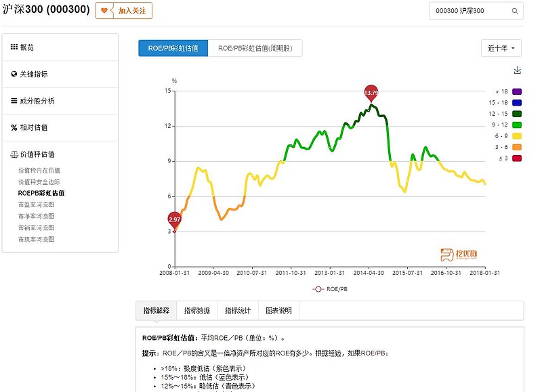The image size is (542, 392).
Task: Open 概览 in the sidebar
Action: click(60, 47)
